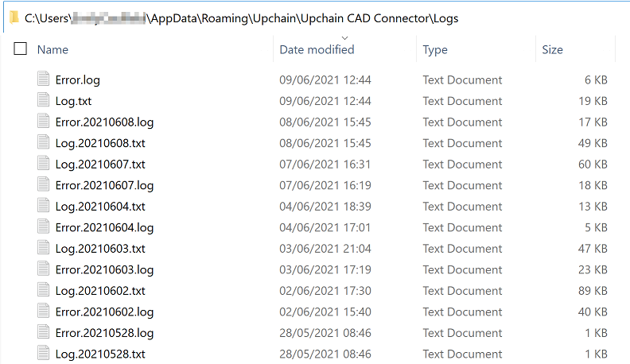630x364 pixels.
Task: Select the Error.20210607.log file name
Action: [104, 185]
